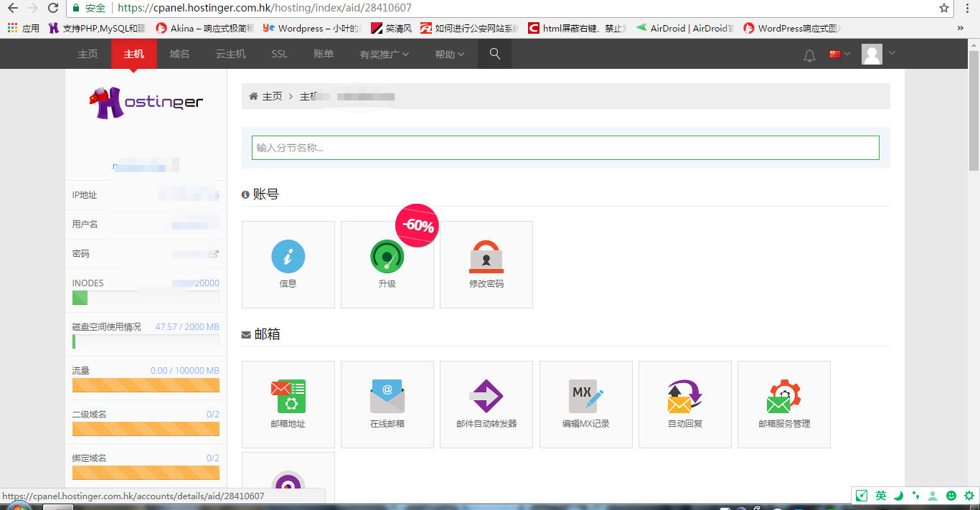Open the 有奖推广 dropdown menu
This screenshot has height=510, width=980.
pyautogui.click(x=384, y=53)
